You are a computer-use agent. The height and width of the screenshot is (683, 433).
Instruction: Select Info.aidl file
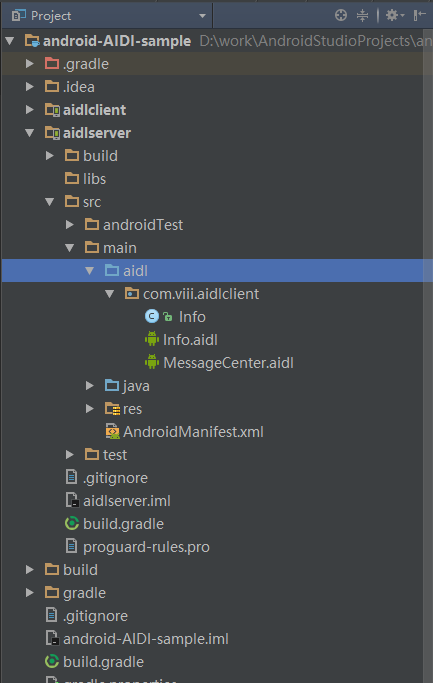(190, 340)
